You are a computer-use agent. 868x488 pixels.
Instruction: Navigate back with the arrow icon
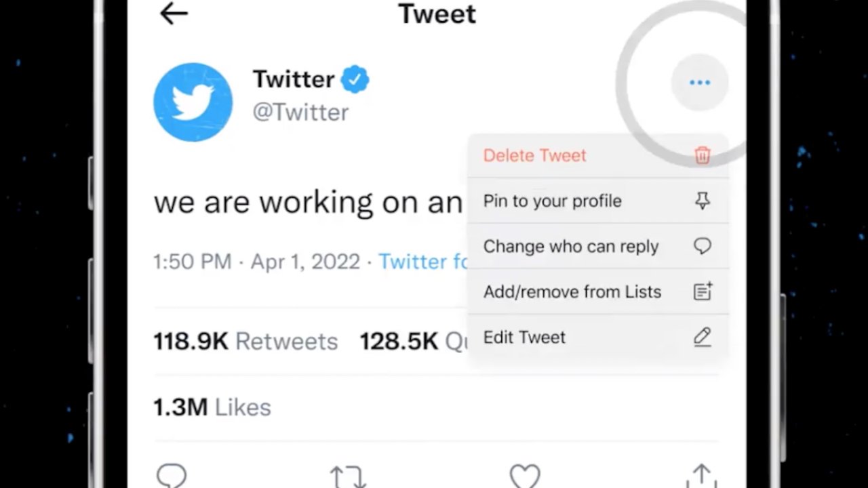[174, 14]
